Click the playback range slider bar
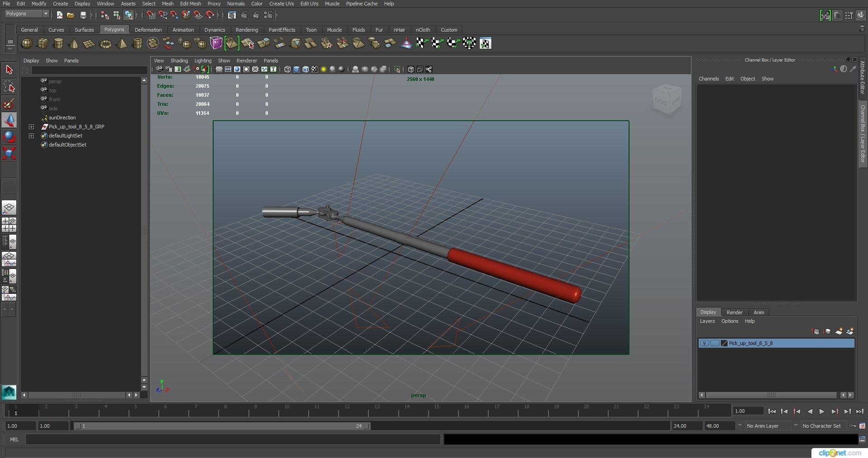868x458 pixels. coord(222,426)
